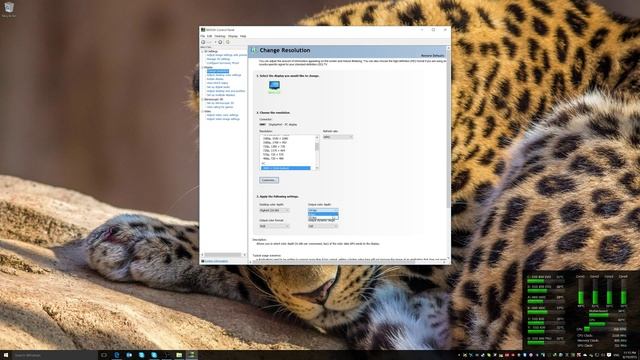Image resolution: width=640 pixels, height=360 pixels.
Task: Choose the highlighted option in Output color depth list
Action: coord(323,214)
